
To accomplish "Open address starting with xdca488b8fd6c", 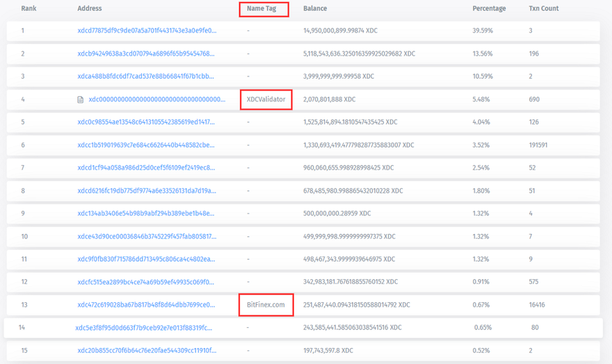I will click(146, 76).
